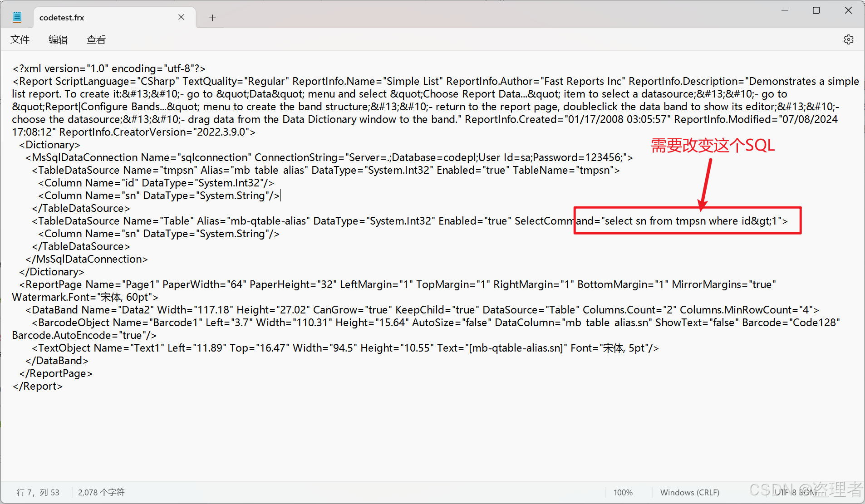
Task: Close the codetest.frx tab
Action: pos(181,17)
